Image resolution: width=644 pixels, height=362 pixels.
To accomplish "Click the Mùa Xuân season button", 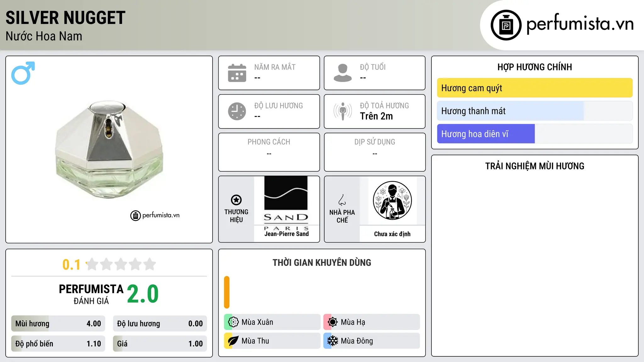I will [x=272, y=322].
